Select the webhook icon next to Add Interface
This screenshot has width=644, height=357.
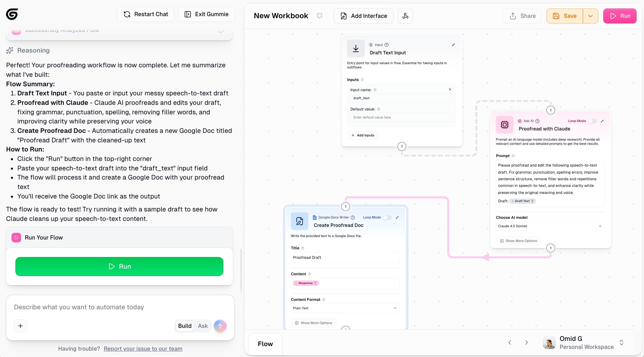click(405, 16)
